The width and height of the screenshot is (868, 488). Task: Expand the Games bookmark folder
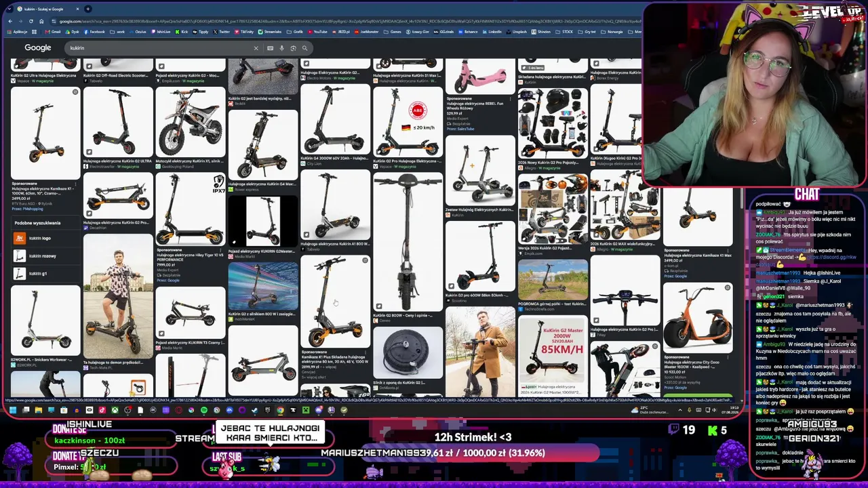click(393, 32)
